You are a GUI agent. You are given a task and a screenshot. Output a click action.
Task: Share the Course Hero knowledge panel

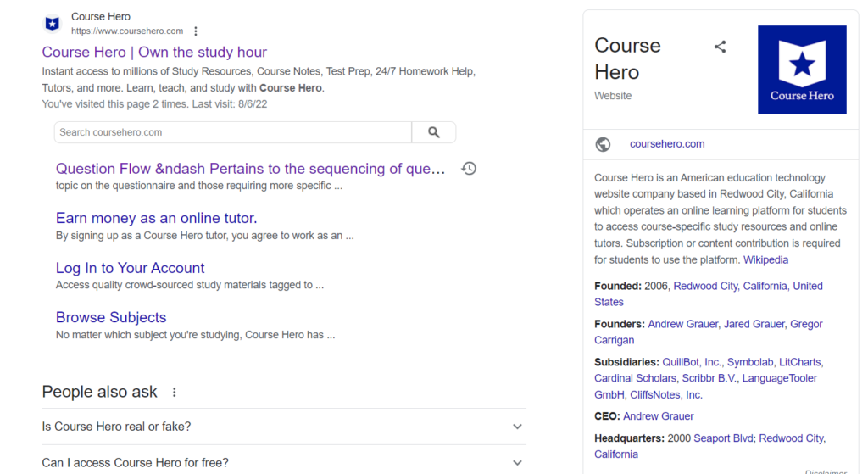(x=720, y=47)
